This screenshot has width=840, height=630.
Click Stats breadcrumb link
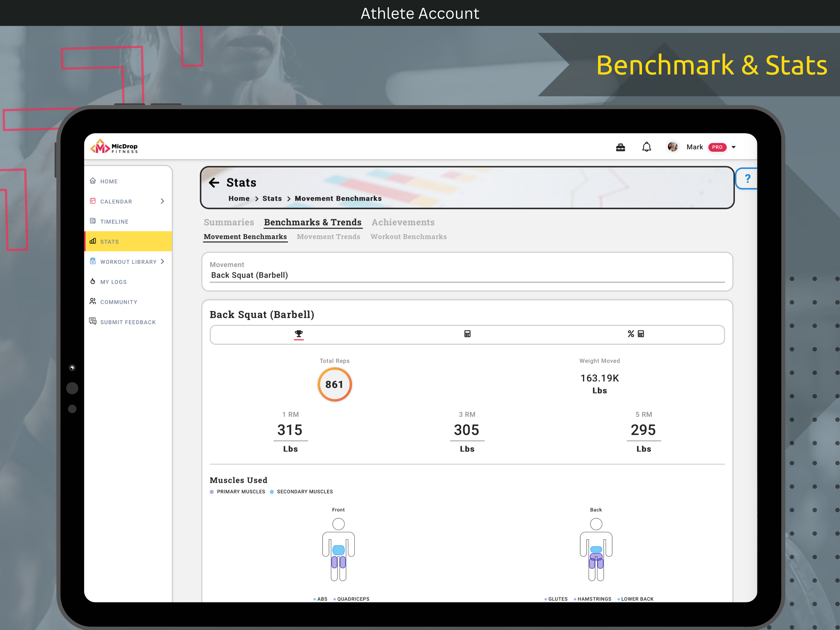pyautogui.click(x=272, y=198)
